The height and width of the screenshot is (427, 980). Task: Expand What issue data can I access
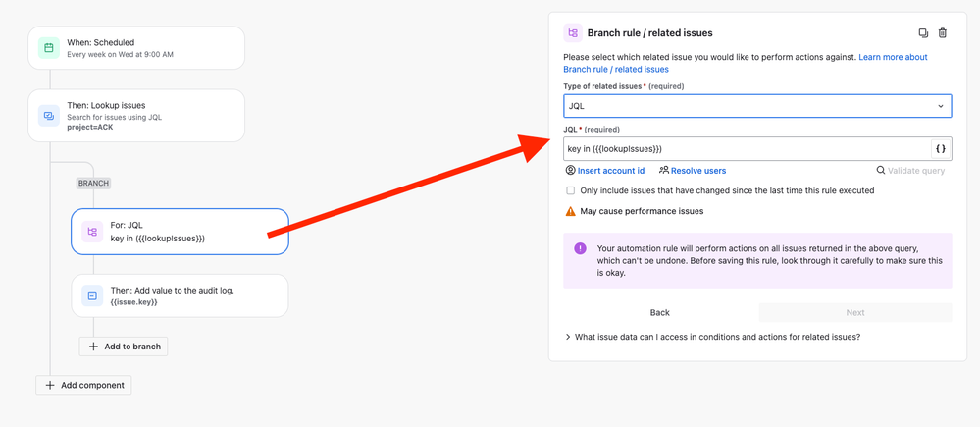click(713, 337)
